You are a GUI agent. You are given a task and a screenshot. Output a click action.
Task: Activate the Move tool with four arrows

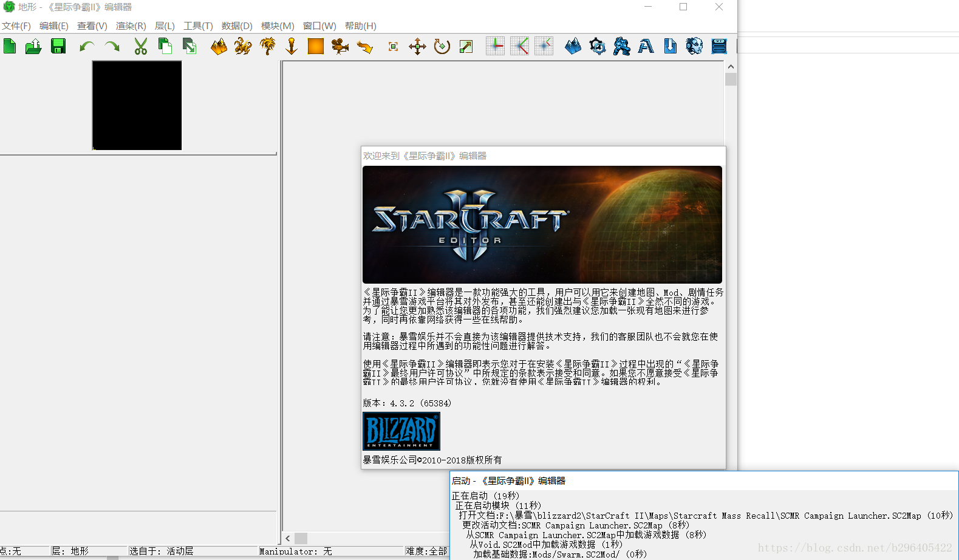[417, 47]
